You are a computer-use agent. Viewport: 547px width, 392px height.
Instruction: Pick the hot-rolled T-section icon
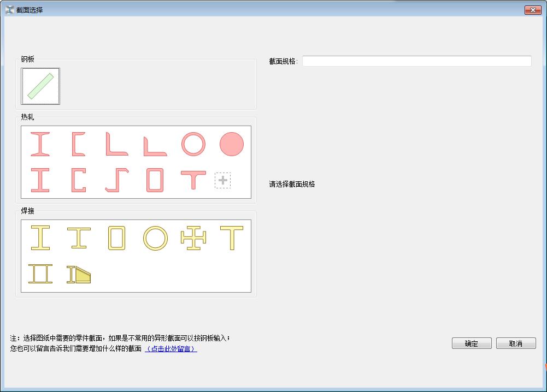click(x=193, y=180)
